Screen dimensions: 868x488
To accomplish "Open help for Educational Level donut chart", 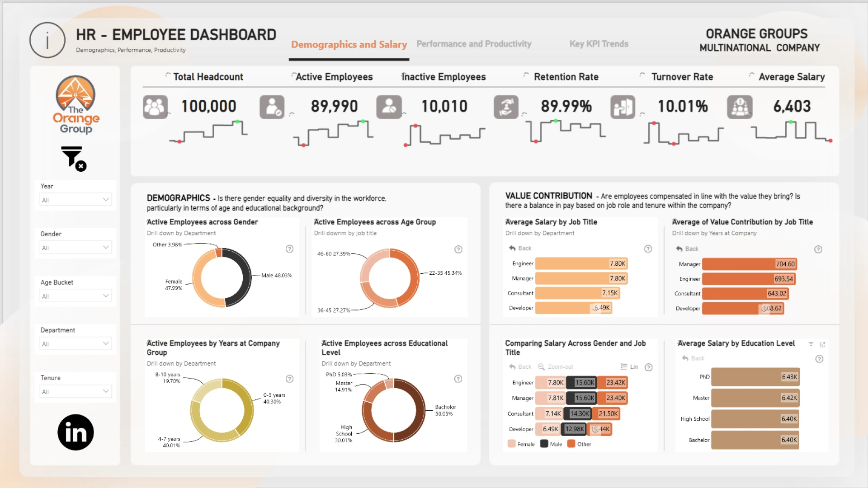I will pos(458,379).
